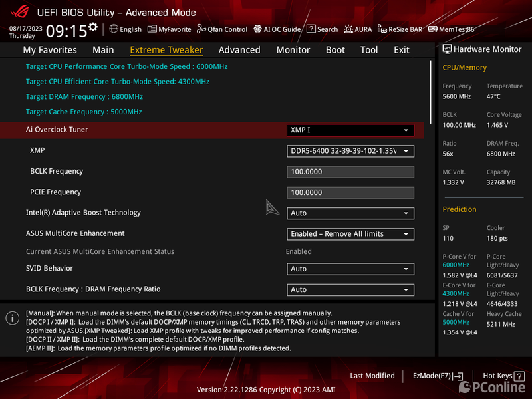532x399 pixels.
Task: Click the info icon beside help text
Action: point(13,318)
